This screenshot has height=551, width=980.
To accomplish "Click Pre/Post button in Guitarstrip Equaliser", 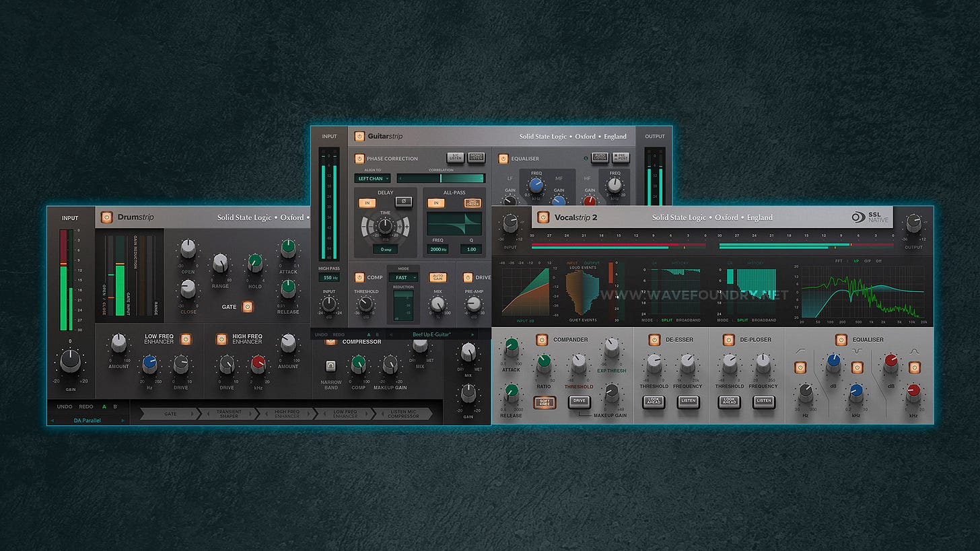I will click(621, 158).
